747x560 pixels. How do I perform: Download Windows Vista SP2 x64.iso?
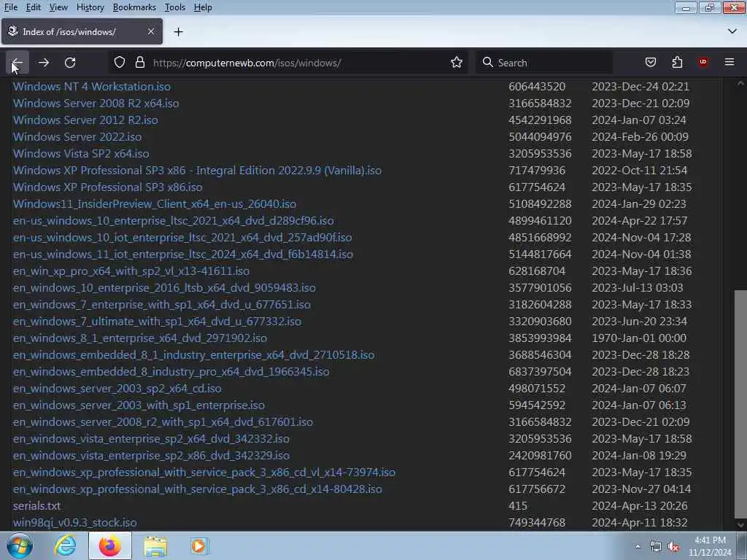pos(81,153)
